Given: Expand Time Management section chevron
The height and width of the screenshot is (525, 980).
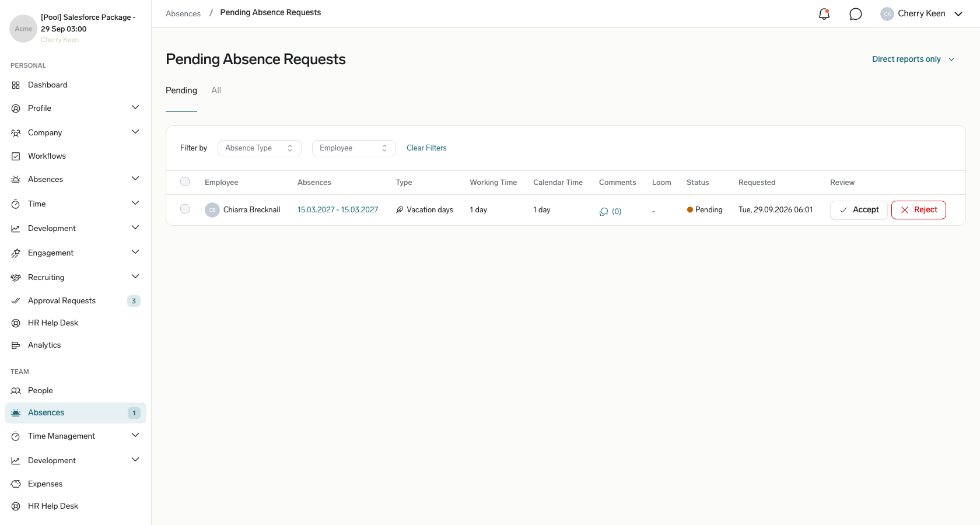Looking at the screenshot, I should coord(135,435).
